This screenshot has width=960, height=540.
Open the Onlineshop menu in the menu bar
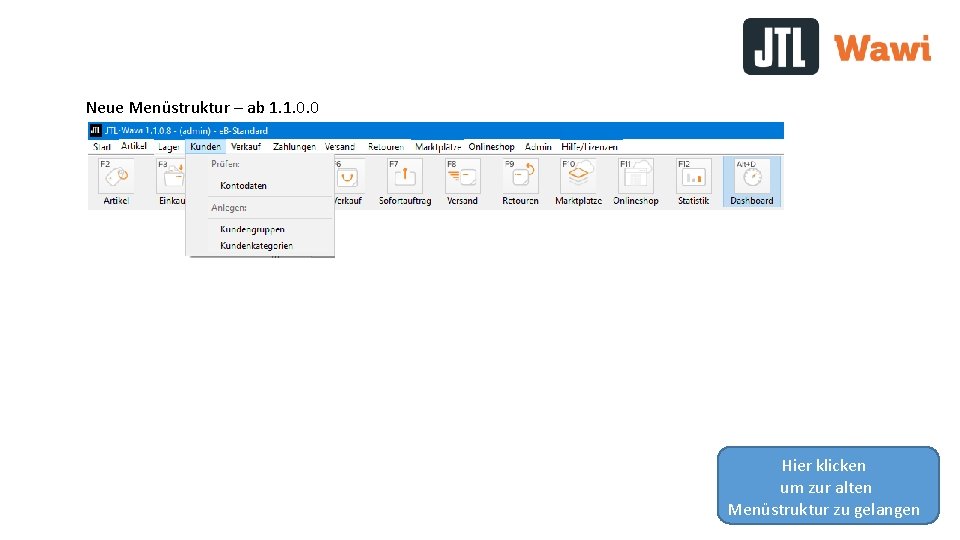pyautogui.click(x=491, y=147)
